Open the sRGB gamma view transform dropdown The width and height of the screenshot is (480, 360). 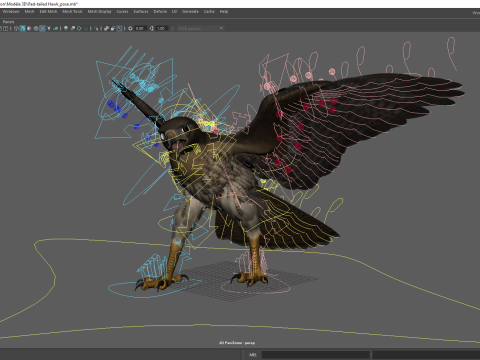coord(200,28)
